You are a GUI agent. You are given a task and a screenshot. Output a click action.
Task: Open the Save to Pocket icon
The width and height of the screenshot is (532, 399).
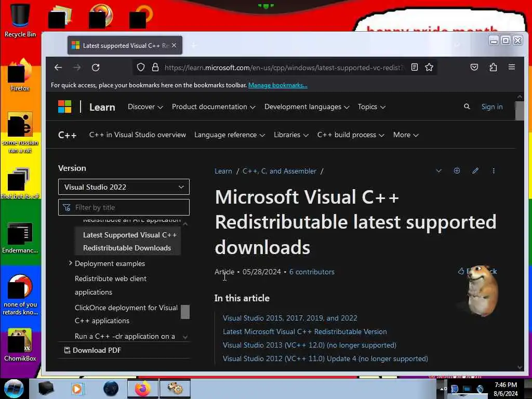tap(474, 67)
